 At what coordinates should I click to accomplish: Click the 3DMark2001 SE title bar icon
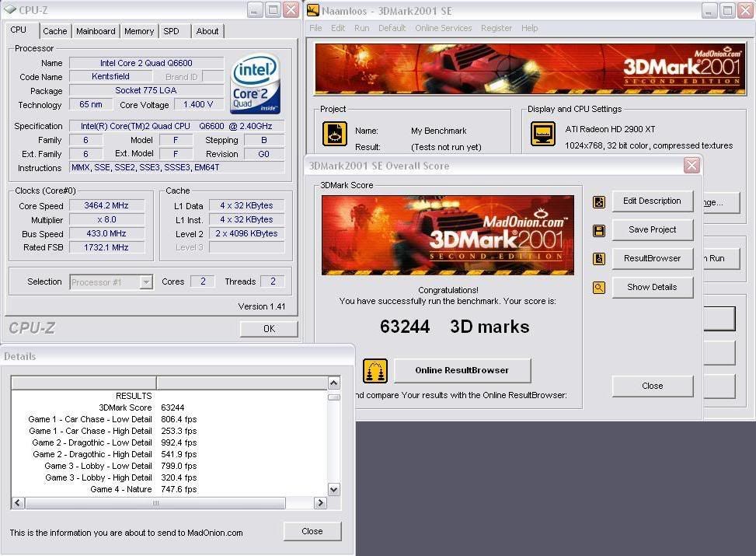pyautogui.click(x=313, y=10)
